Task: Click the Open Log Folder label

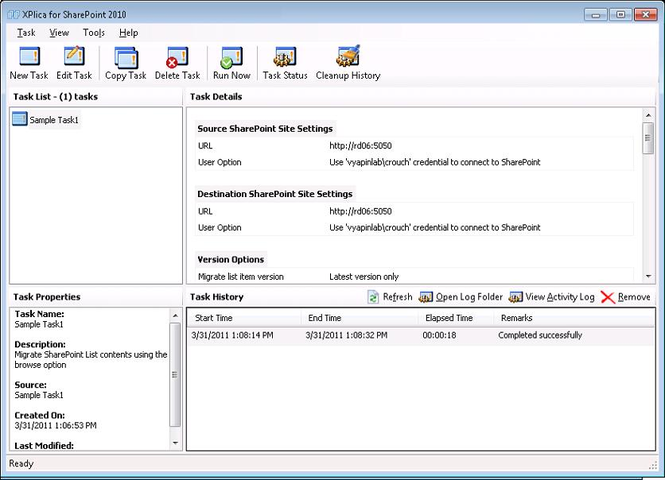Action: pyautogui.click(x=469, y=297)
